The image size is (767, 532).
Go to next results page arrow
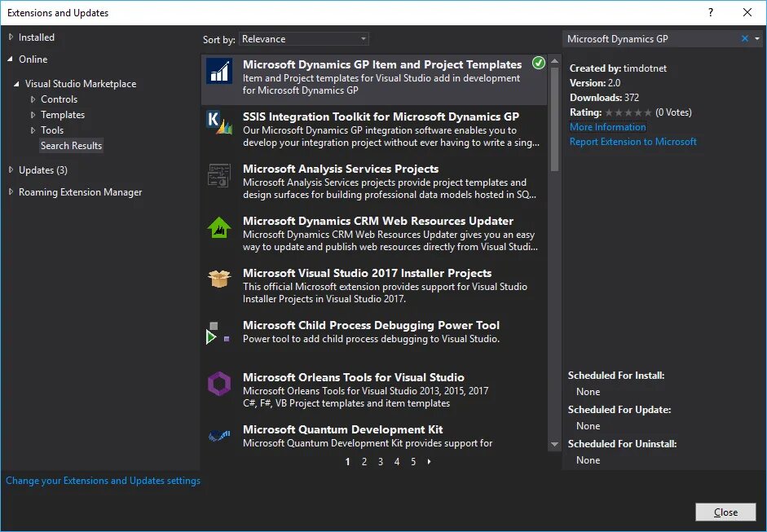tap(429, 462)
